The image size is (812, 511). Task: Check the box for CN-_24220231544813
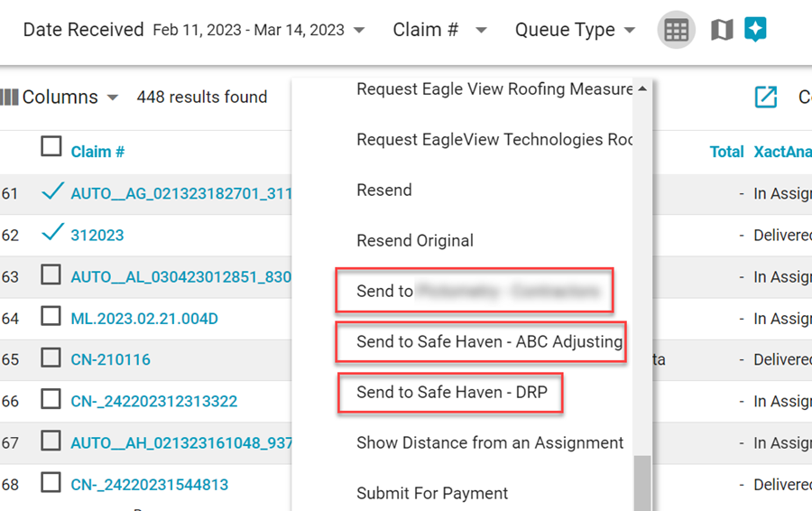pos(51,482)
